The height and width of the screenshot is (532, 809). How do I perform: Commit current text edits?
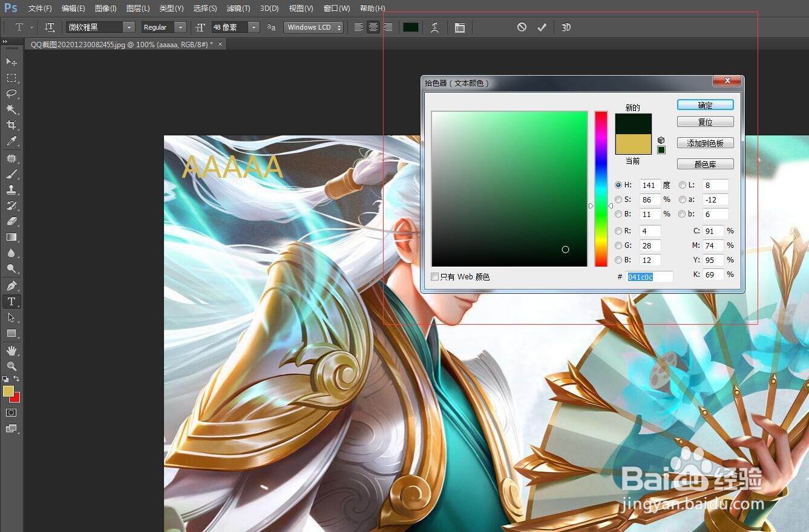coord(542,27)
